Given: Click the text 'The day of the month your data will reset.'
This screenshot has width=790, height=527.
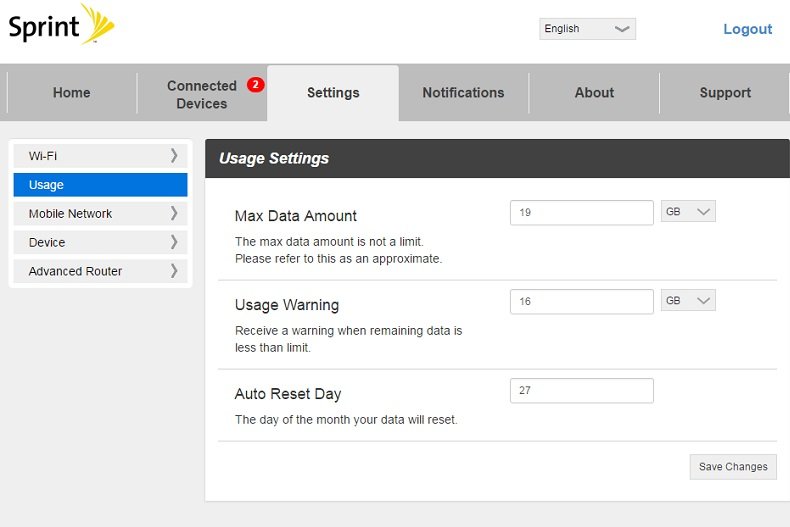Looking at the screenshot, I should (346, 420).
